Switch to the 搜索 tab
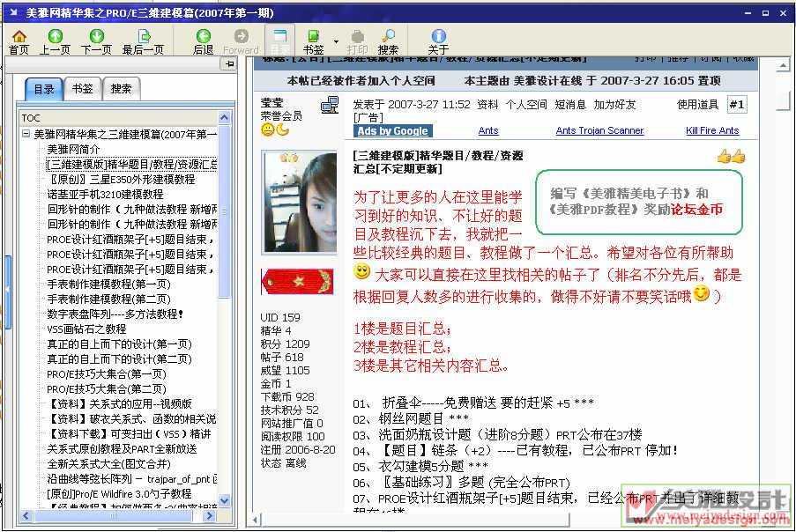796x532 pixels. pos(122,89)
